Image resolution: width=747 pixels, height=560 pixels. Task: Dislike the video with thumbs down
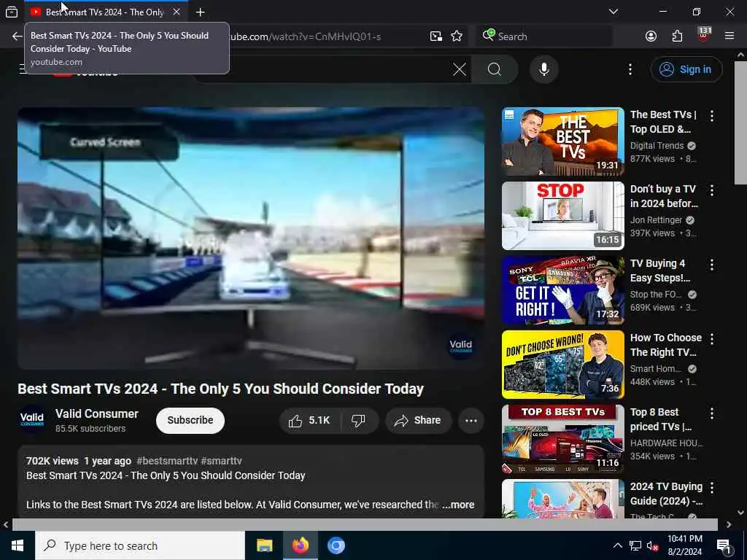(358, 421)
